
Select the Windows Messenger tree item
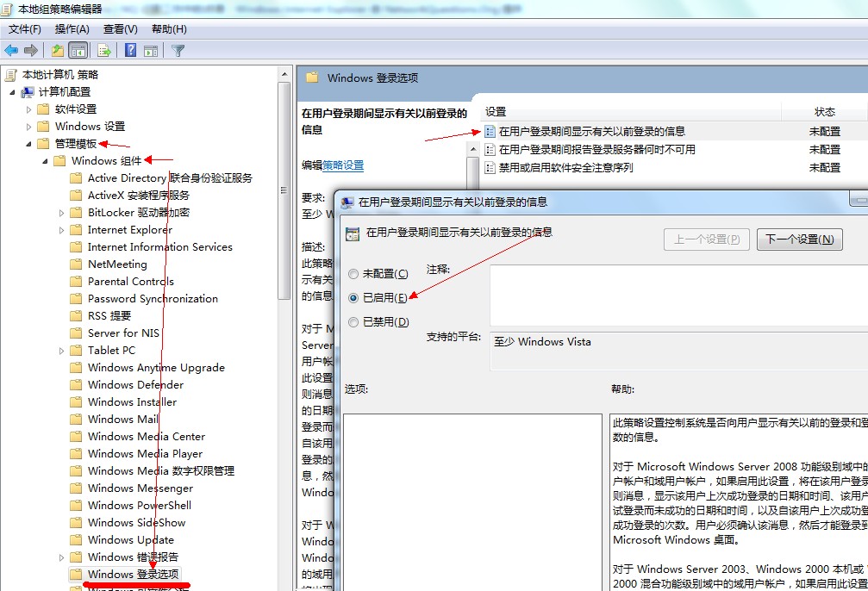(141, 488)
